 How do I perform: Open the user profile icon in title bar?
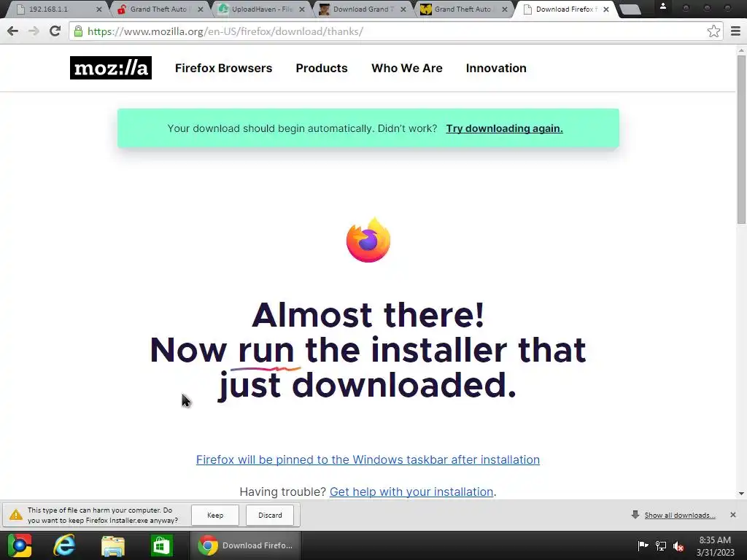point(662,7)
